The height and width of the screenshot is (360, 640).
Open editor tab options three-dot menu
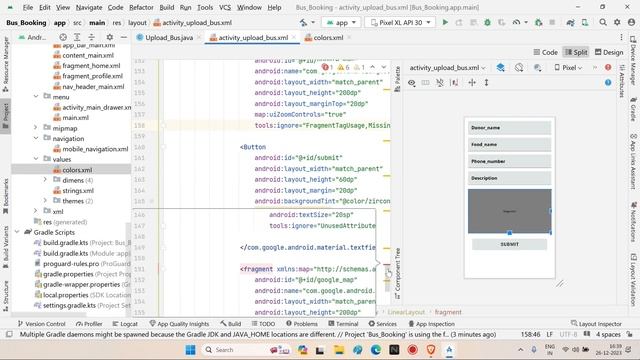click(621, 37)
